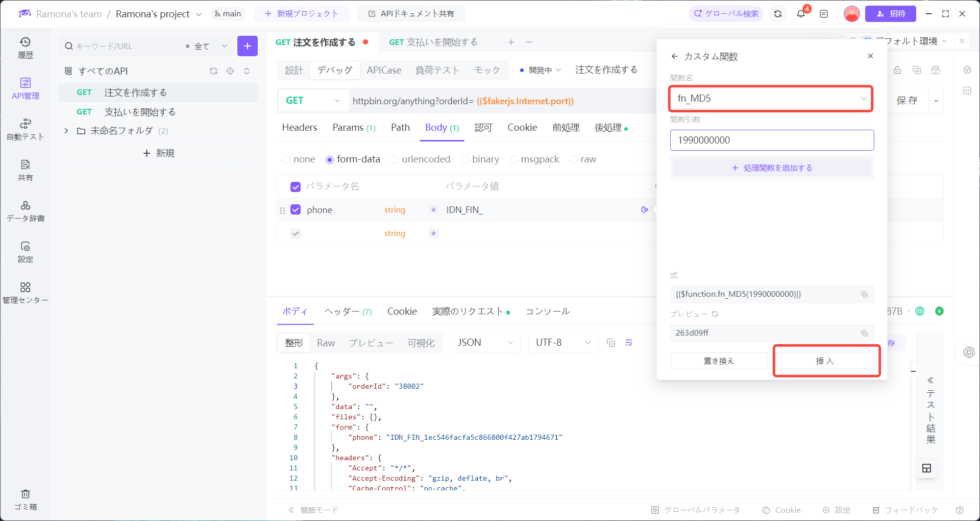Open the GET request method dropdown
980x521 pixels.
[313, 101]
